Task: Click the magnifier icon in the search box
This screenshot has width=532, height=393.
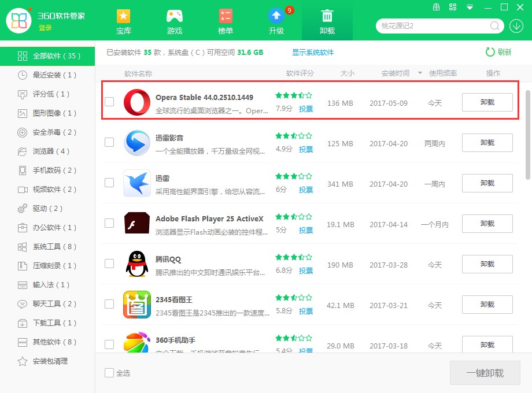Action: click(x=494, y=26)
